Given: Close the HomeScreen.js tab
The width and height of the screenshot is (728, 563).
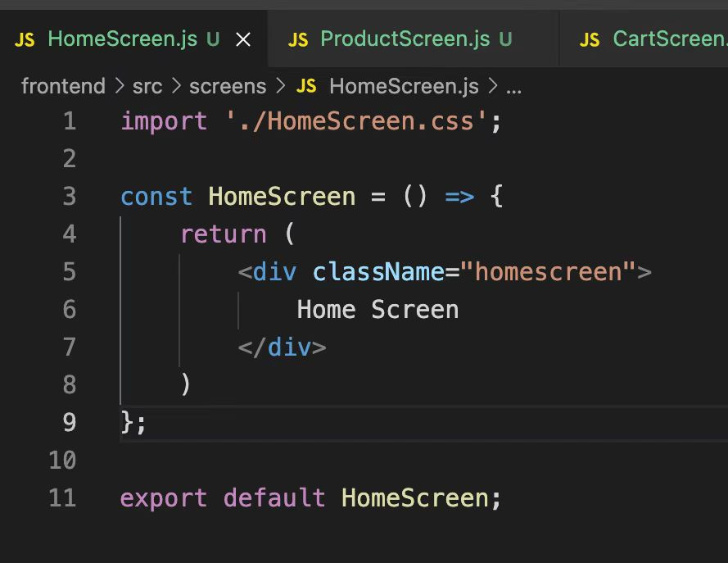Looking at the screenshot, I should tap(243, 39).
